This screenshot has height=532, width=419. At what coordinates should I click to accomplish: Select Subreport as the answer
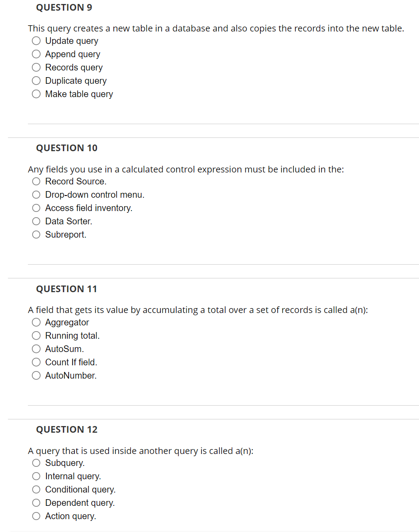tap(36, 234)
